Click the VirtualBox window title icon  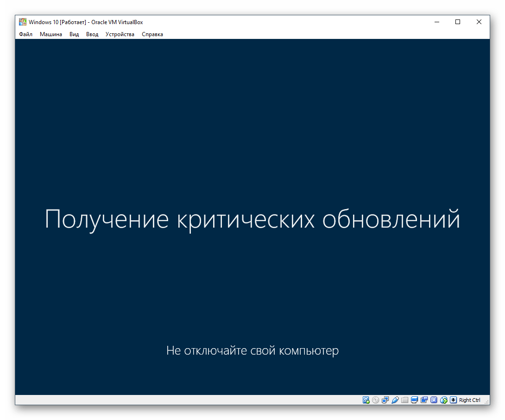pyautogui.click(x=23, y=22)
